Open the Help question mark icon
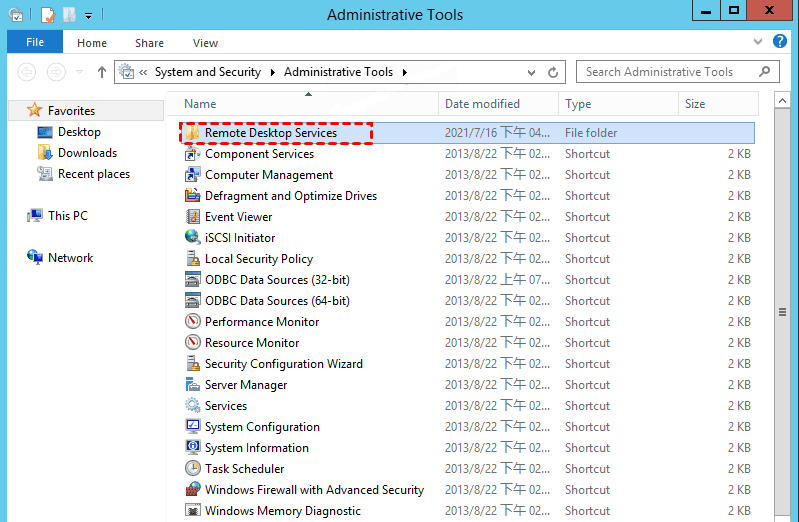Screen dimensions: 799x522 780,42
